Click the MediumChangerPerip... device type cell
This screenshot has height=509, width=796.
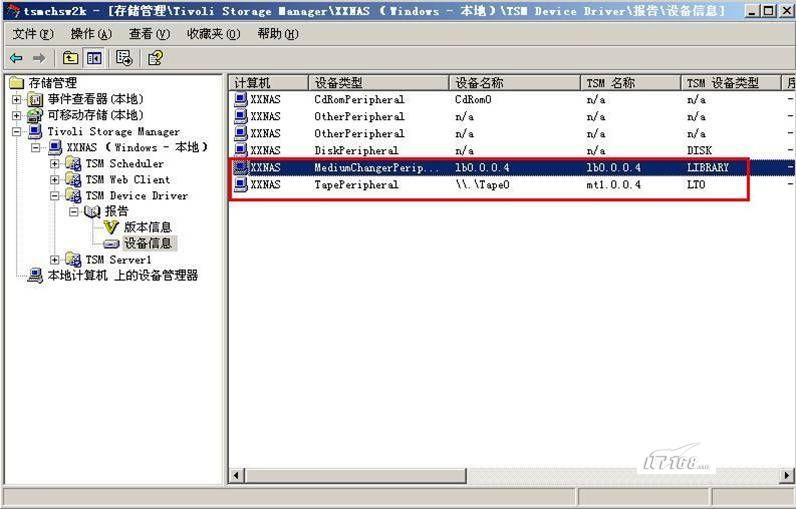(376, 167)
